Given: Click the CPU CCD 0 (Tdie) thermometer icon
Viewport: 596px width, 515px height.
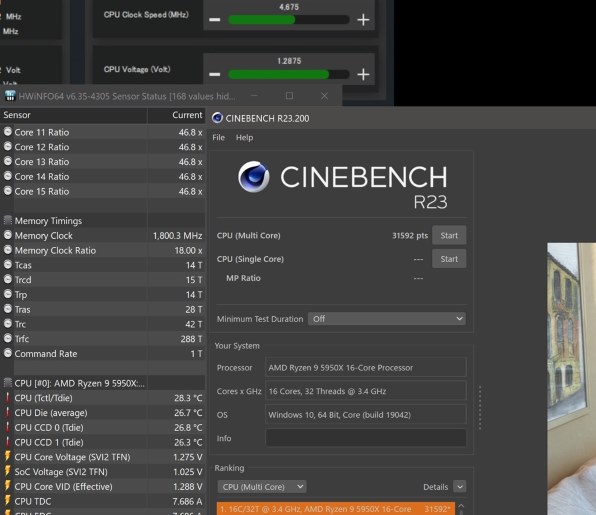Looking at the screenshot, I should [x=7, y=427].
